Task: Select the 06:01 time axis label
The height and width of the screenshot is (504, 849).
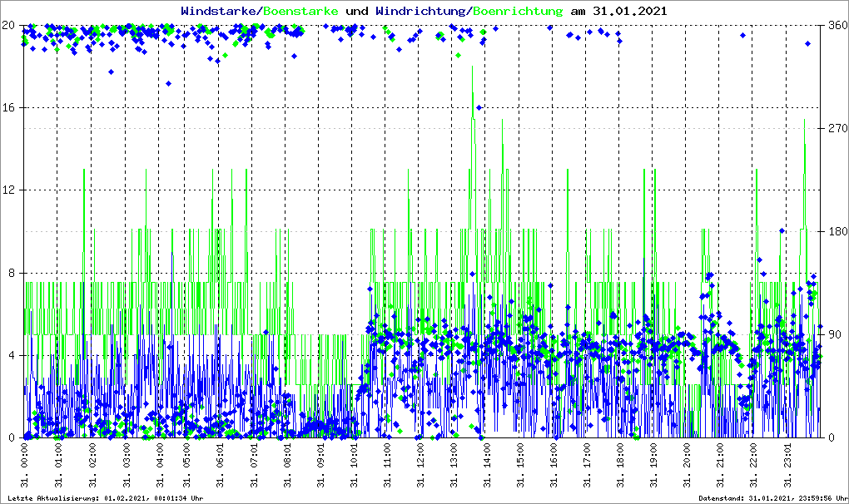Action: pos(221,466)
